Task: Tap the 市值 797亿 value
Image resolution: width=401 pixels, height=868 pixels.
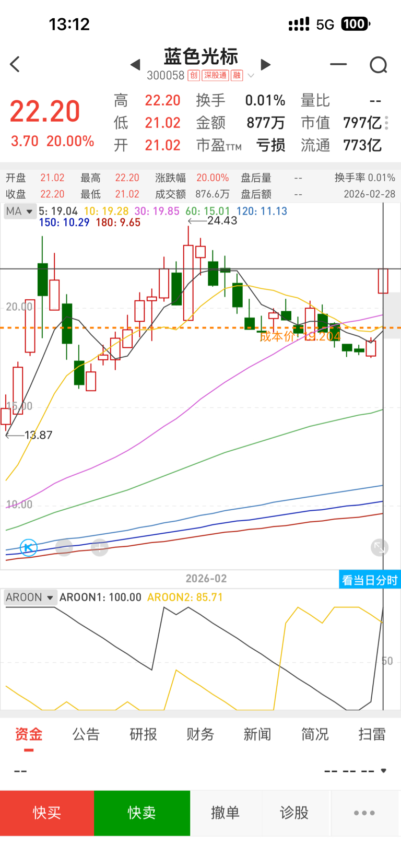Action: pos(362,123)
